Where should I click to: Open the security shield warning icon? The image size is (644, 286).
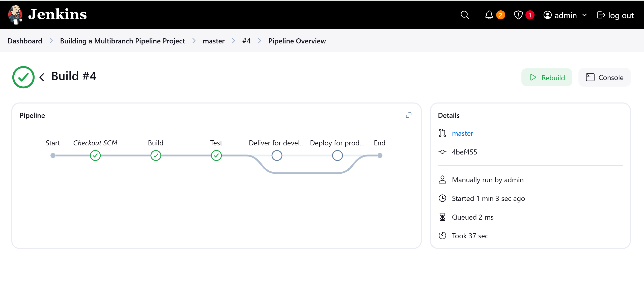click(x=518, y=15)
